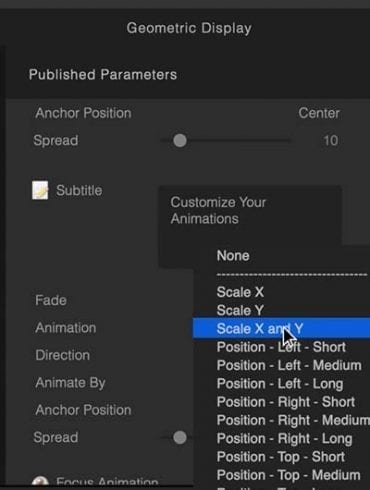Choose Position - Right - Long

pyautogui.click(x=284, y=439)
